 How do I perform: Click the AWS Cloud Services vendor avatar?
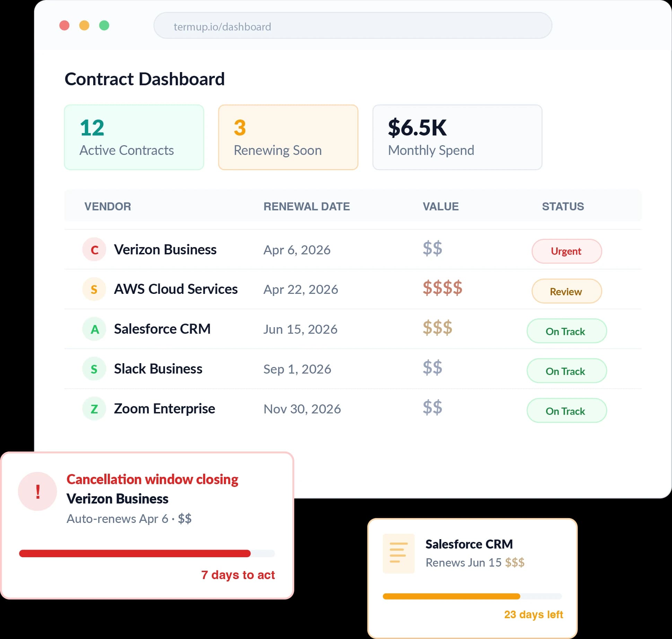94,289
